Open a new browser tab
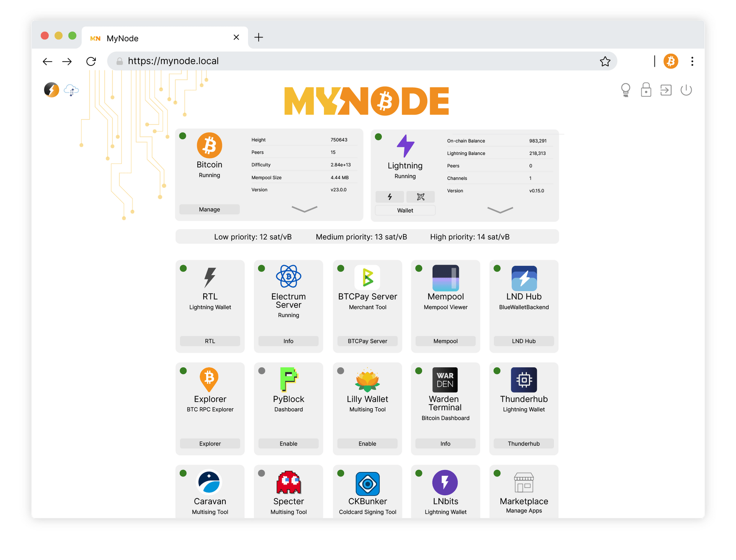This screenshot has width=736, height=560. point(259,37)
